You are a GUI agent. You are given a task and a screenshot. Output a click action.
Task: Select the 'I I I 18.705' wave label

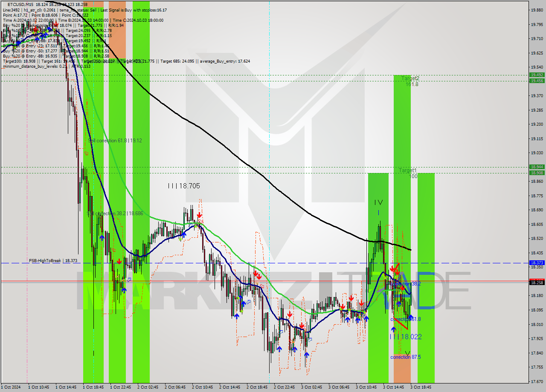click(183, 186)
